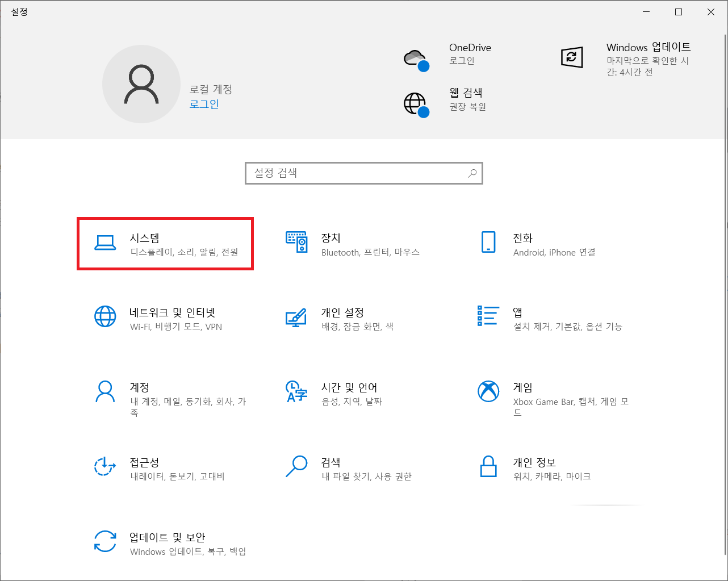Select the 장치 category title
Image resolution: width=728 pixels, height=581 pixels.
click(331, 238)
